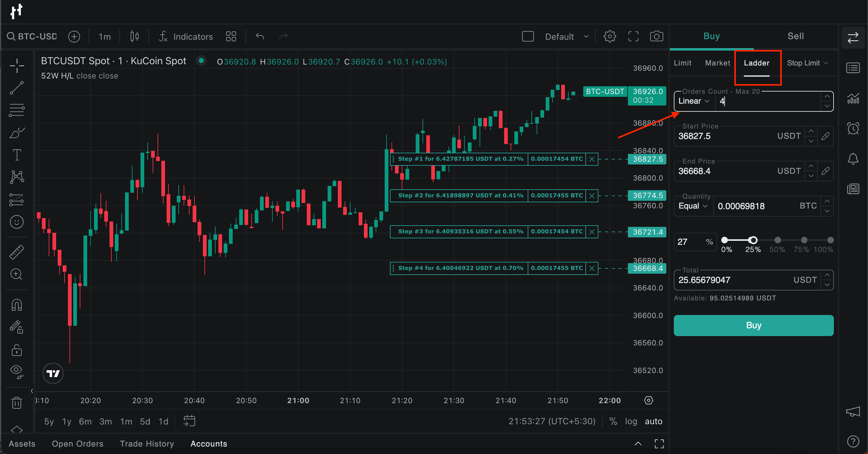Toggle log scale mode

pyautogui.click(x=631, y=421)
